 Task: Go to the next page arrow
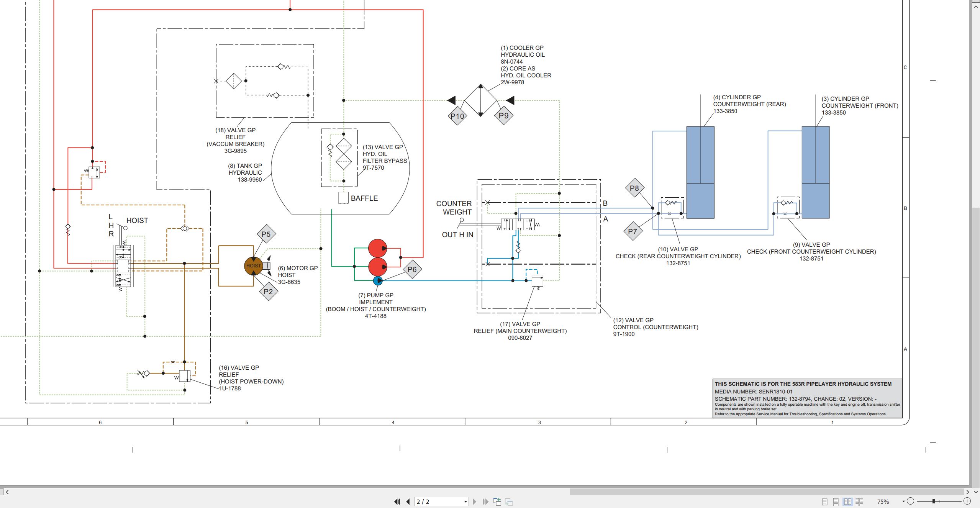(475, 501)
